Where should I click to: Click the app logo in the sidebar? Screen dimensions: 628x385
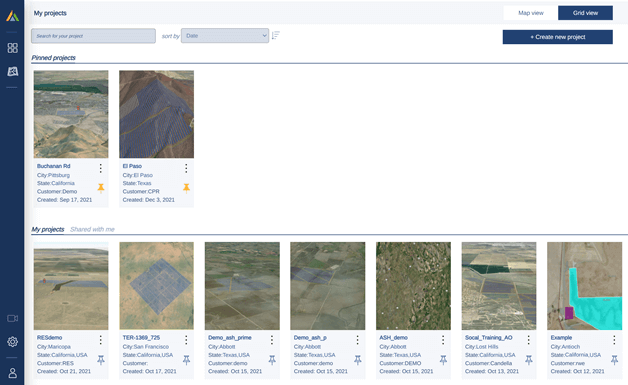coord(12,16)
